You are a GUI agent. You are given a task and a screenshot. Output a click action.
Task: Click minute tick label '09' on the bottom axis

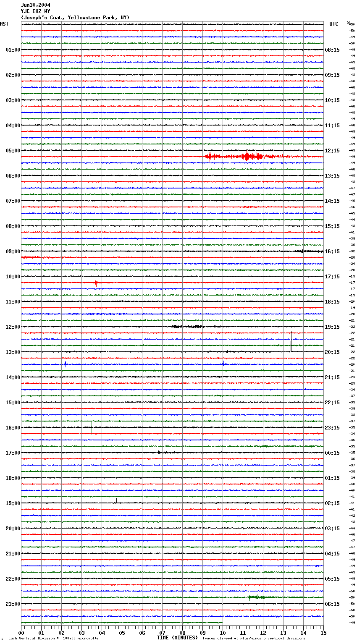(x=202, y=633)
